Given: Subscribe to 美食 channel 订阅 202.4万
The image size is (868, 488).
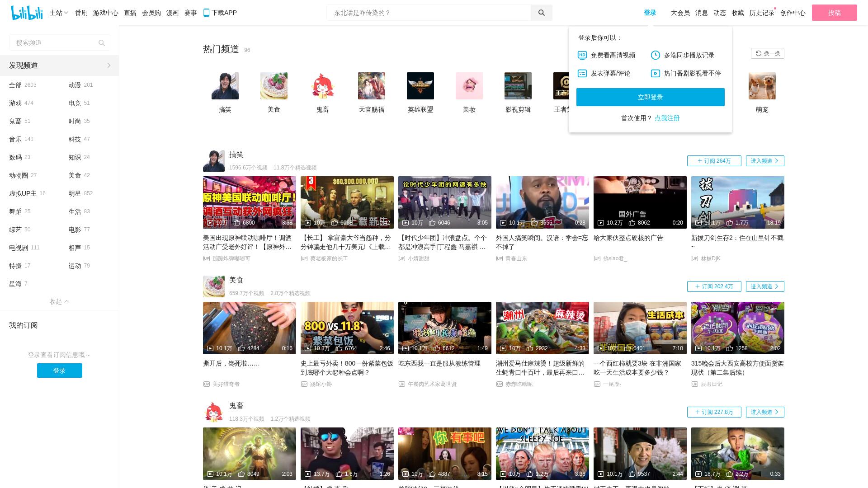Looking at the screenshot, I should pyautogui.click(x=714, y=286).
